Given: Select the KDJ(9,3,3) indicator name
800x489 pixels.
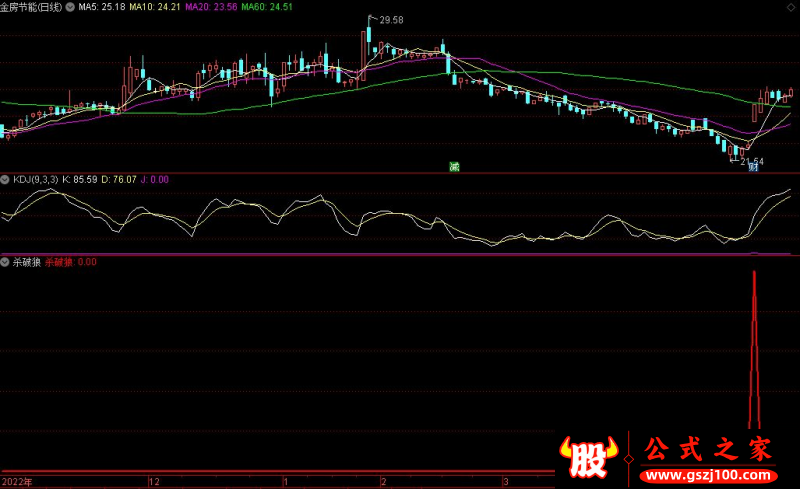Looking at the screenshot, I should click(35, 179).
